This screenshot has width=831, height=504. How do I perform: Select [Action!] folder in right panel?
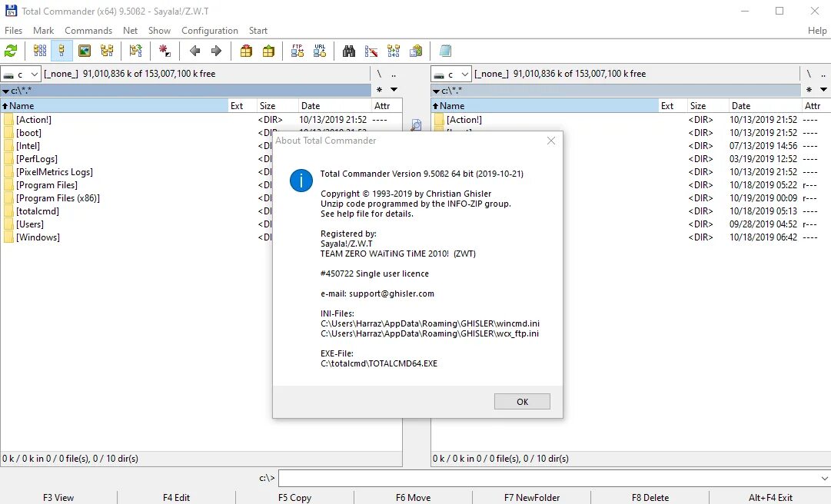click(x=464, y=120)
